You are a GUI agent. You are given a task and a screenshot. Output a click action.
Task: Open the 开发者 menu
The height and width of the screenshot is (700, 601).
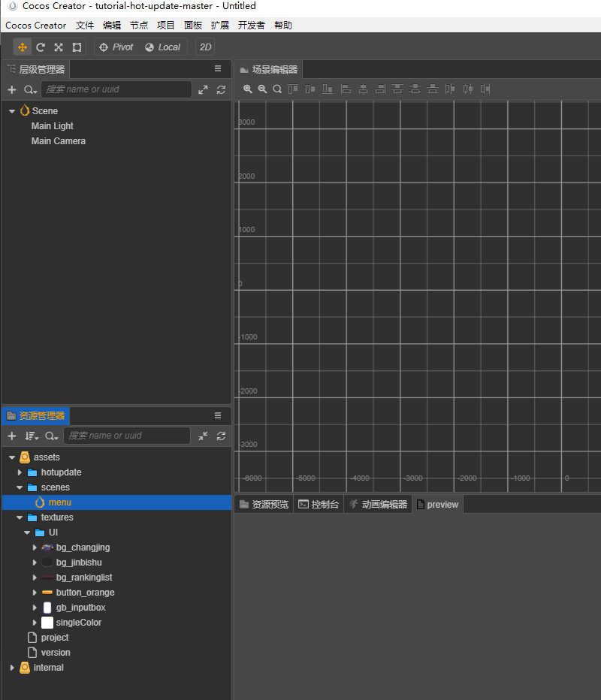pos(252,26)
